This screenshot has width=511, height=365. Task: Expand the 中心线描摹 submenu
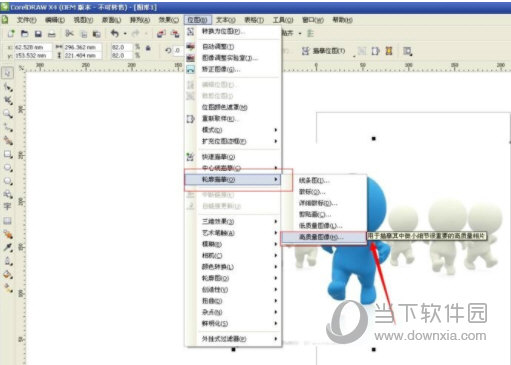pos(233,168)
